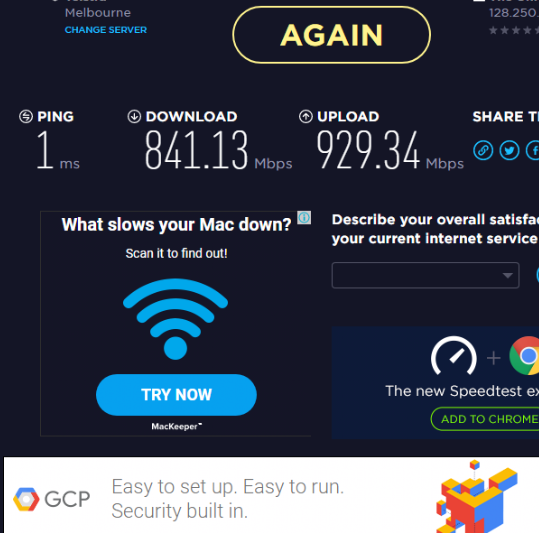Click the 841.13 Mbps download result

tap(218, 150)
